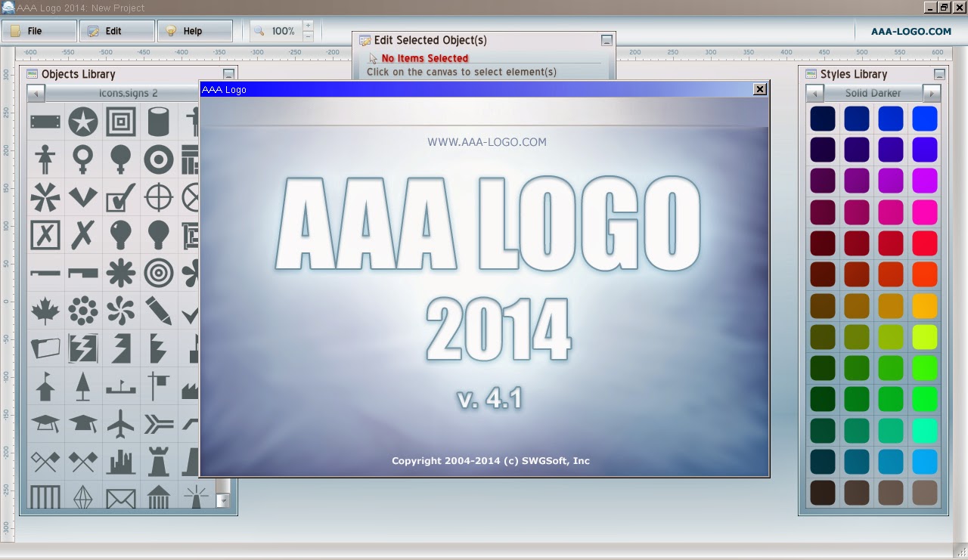Viewport: 968px width, 560px height.
Task: Choose the amber yellow swatch
Action: [925, 306]
